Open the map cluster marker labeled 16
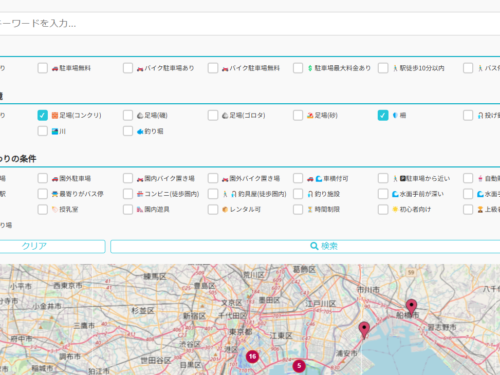Screen dimensions: 500x375 pyautogui.click(x=253, y=357)
